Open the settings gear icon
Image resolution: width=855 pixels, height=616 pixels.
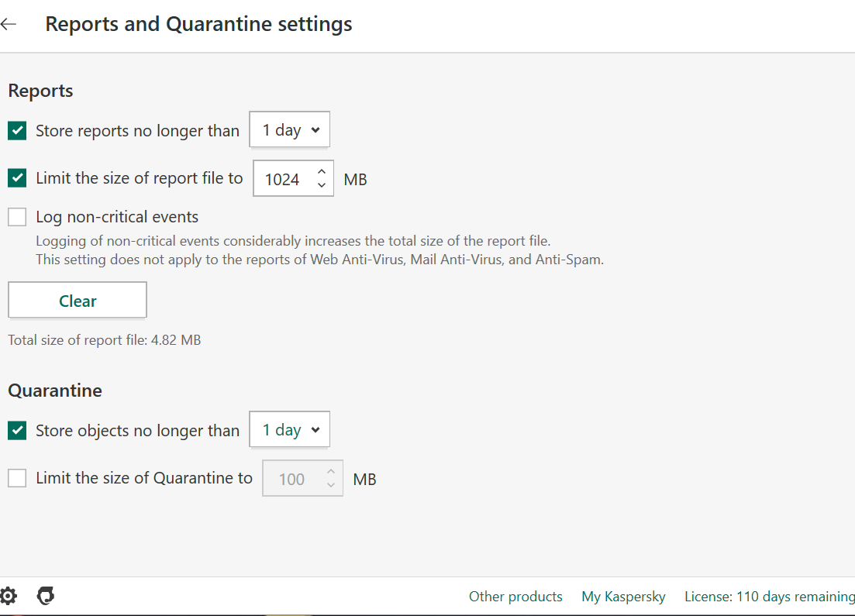[x=8, y=596]
